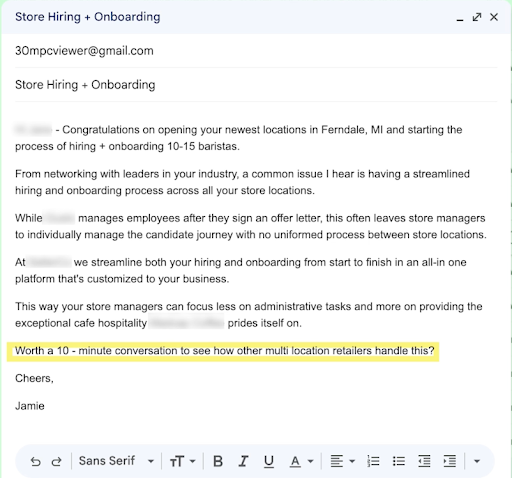The height and width of the screenshot is (478, 512).
Task: Click the redo arrow icon
Action: coord(57,461)
